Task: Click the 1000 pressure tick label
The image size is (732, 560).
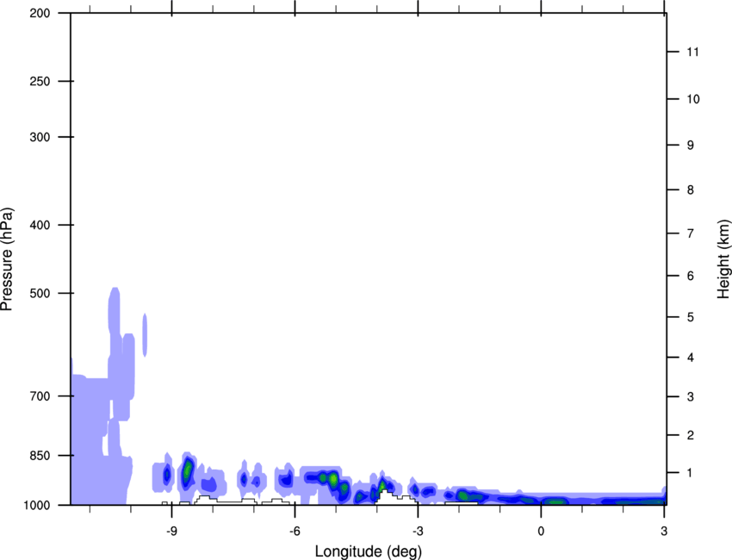Action: click(37, 506)
